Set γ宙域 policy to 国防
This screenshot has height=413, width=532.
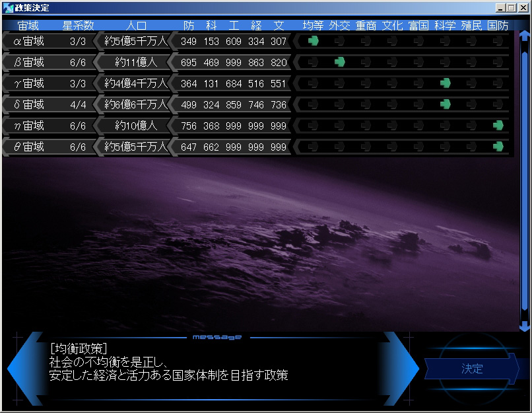point(498,83)
